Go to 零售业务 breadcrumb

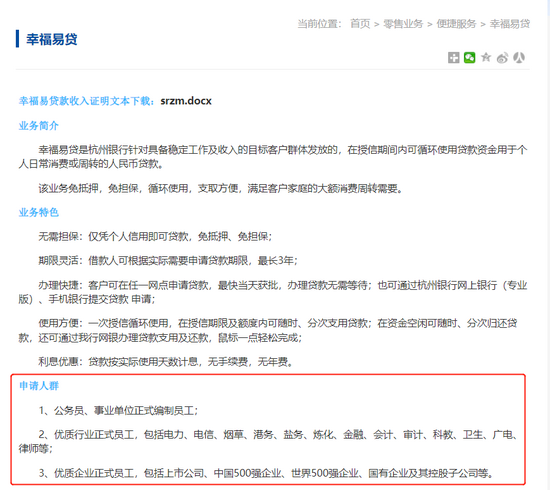[x=403, y=24]
